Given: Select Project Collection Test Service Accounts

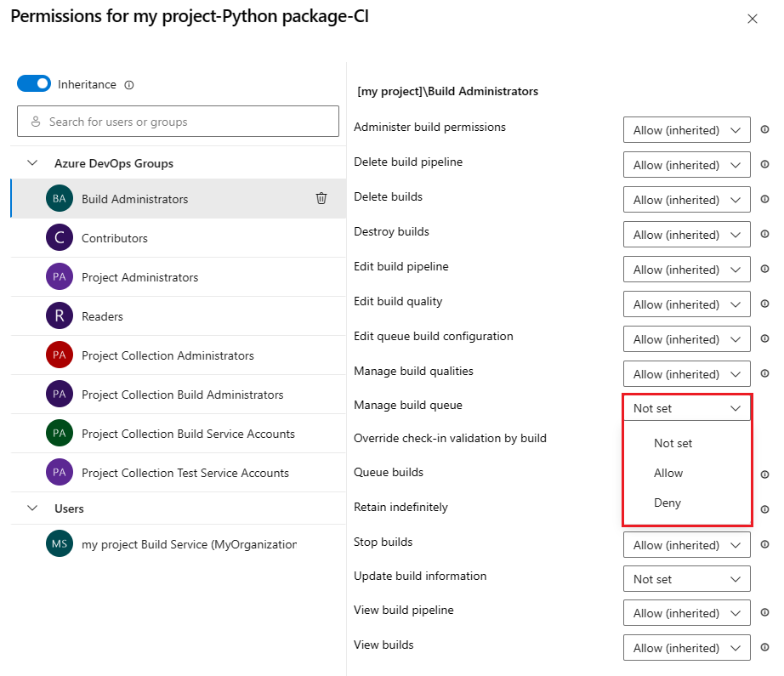Looking at the screenshot, I should tap(178, 473).
